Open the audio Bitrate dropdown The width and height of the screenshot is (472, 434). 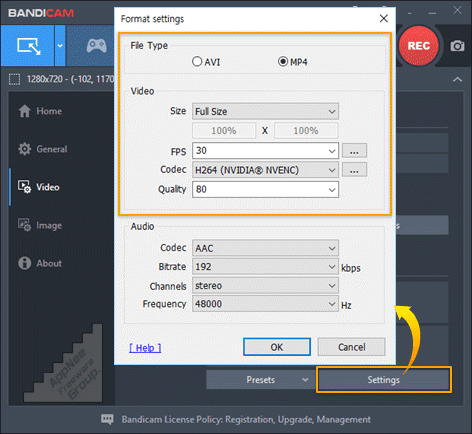265,267
